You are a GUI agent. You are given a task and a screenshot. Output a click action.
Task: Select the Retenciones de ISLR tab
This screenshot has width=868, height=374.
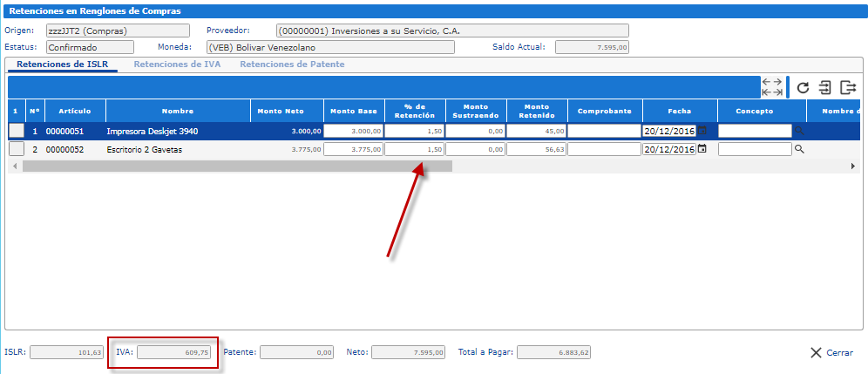63,65
